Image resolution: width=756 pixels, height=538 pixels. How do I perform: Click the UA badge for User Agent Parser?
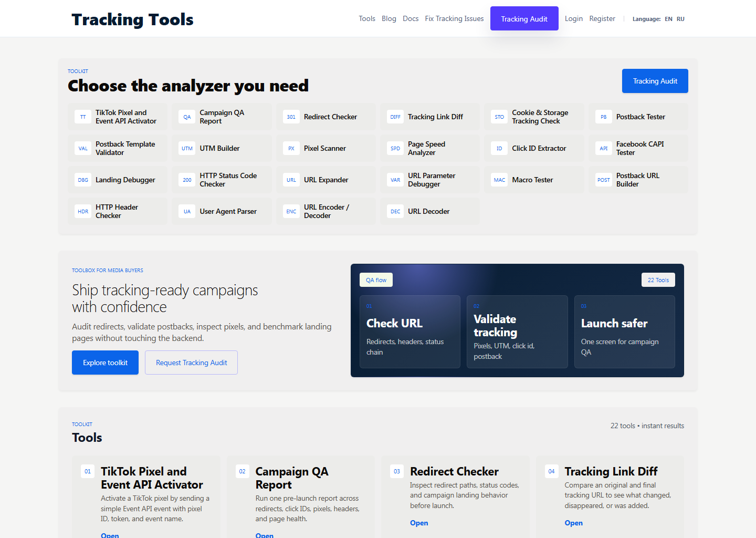click(187, 211)
